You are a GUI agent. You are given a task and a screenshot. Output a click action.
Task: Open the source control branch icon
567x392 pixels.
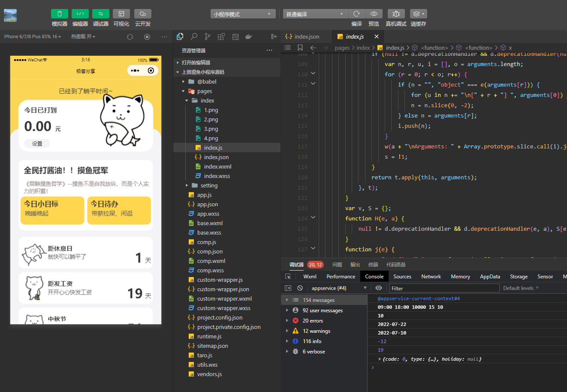point(208,37)
